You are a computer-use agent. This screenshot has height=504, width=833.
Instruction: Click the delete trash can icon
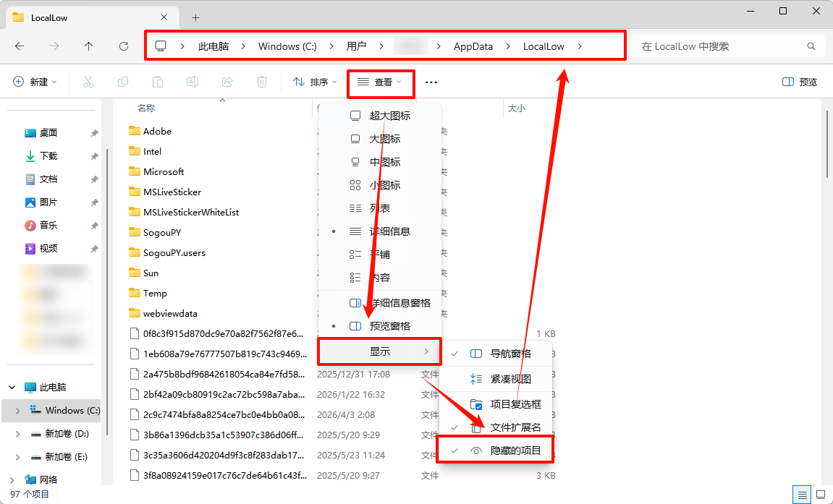point(262,82)
